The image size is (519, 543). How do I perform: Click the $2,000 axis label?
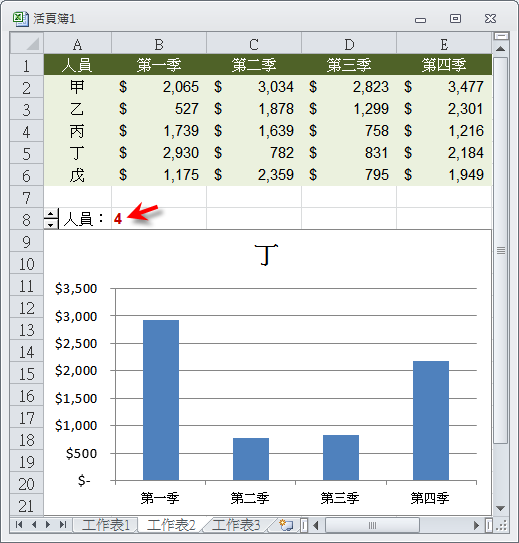(x=76, y=371)
